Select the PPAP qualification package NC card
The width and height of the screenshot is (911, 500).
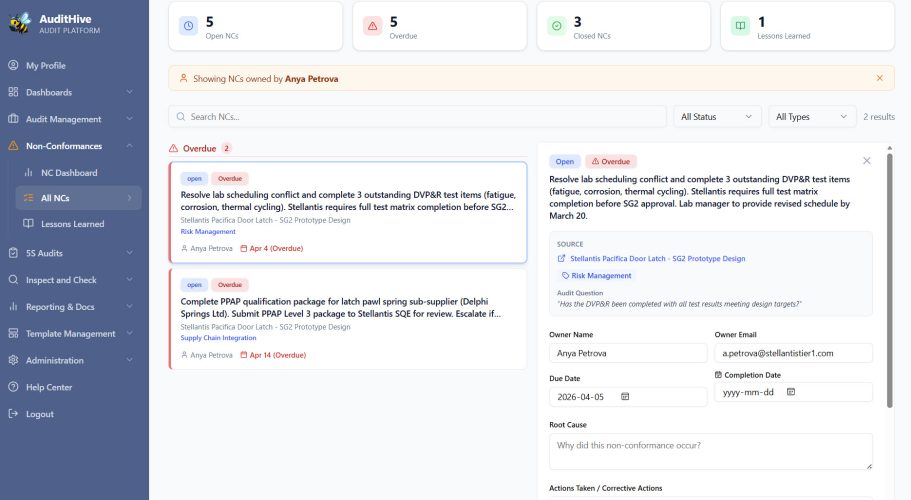point(348,319)
